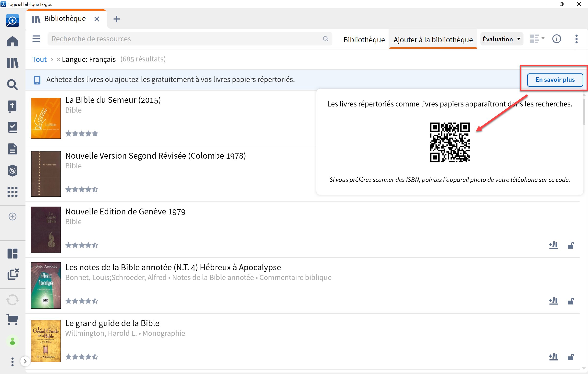Click the unlock icon for Les notes de la Bible annotée
This screenshot has width=588, height=374.
571,301
